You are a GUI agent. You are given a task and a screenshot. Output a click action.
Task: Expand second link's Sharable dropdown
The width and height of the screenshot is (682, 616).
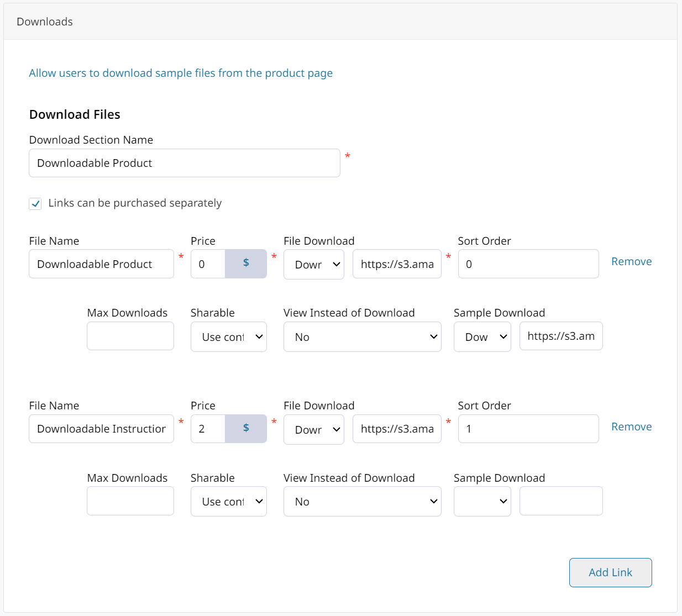[229, 502]
